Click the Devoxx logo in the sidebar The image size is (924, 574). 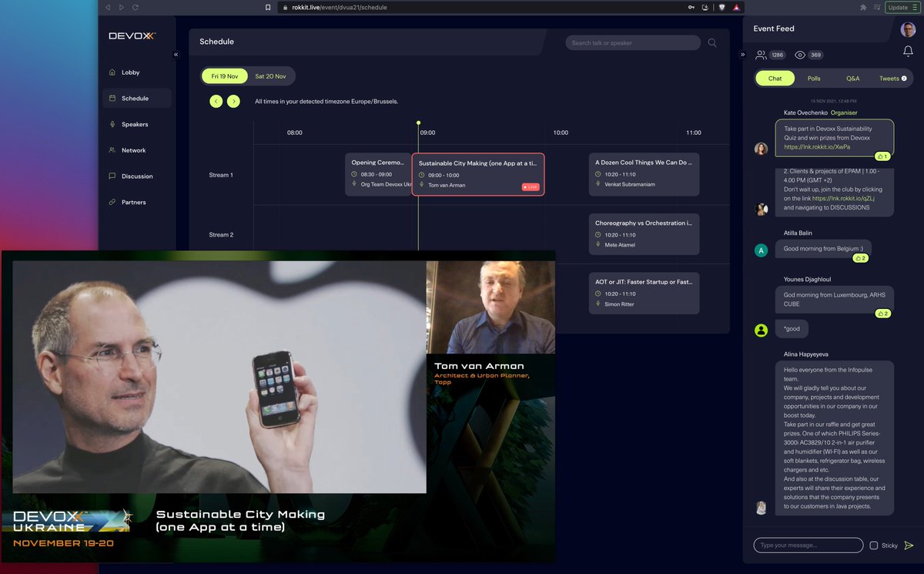coord(132,35)
